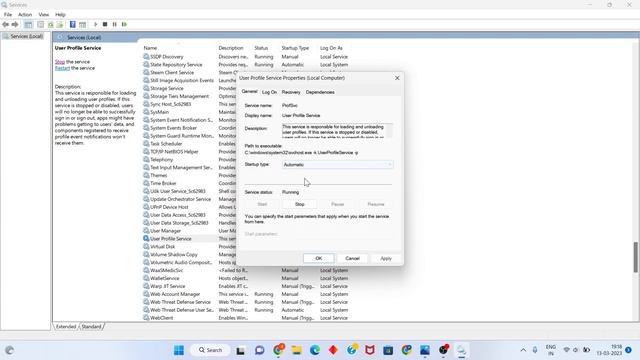Sort by the Log On As column header
Screen dimensions: 640x360
(x=331, y=48)
